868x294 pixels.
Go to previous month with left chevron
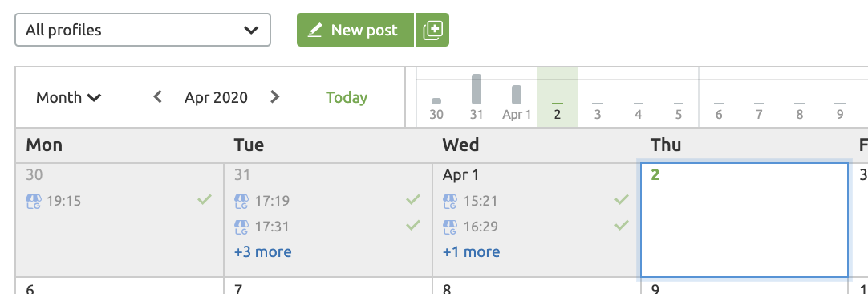(158, 98)
